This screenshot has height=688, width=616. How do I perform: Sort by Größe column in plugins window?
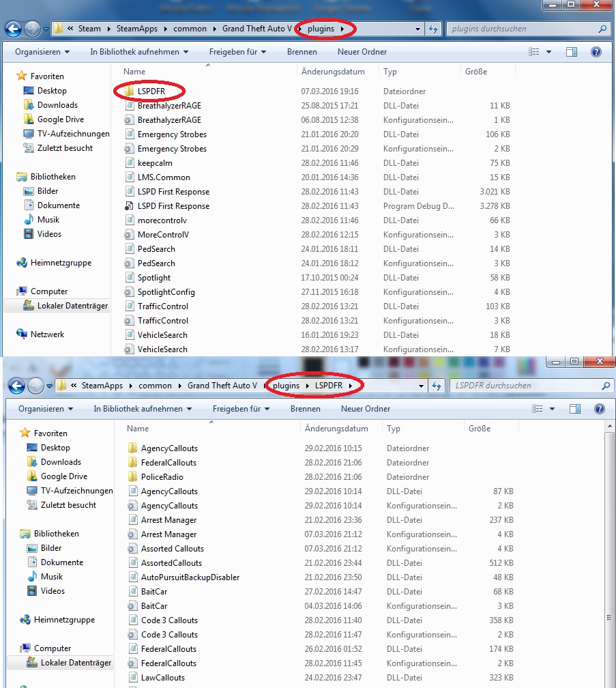(x=476, y=72)
